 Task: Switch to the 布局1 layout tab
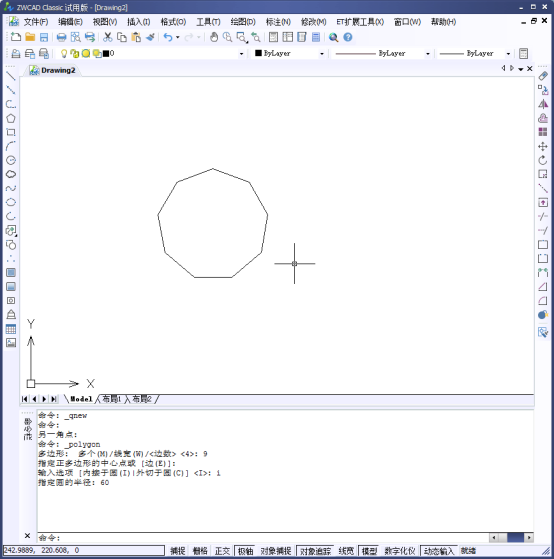pyautogui.click(x=112, y=399)
